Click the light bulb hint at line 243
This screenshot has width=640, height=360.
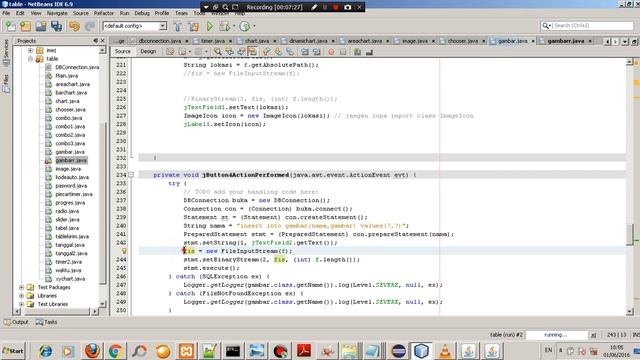(x=124, y=251)
